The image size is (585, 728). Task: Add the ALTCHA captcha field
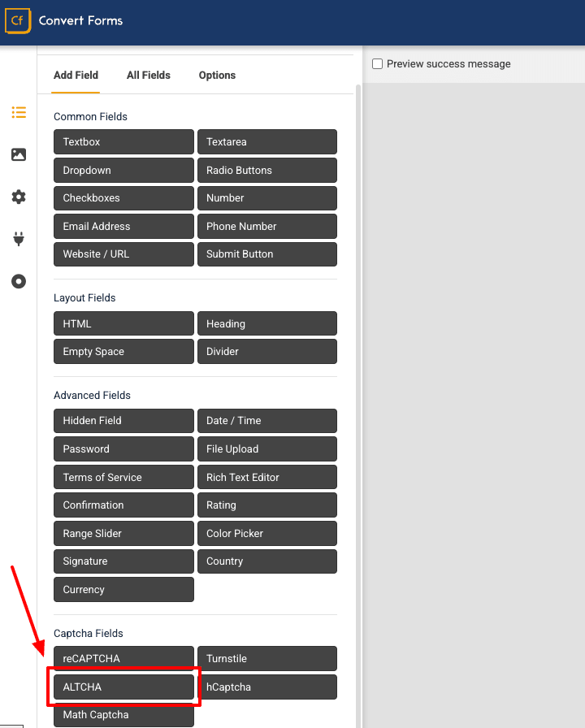click(x=123, y=687)
